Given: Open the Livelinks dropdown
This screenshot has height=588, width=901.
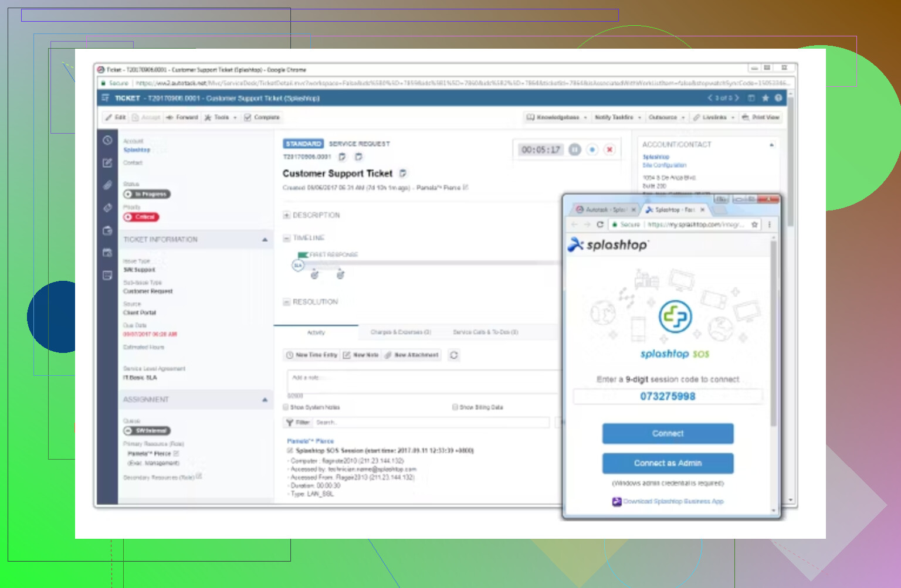Looking at the screenshot, I should pyautogui.click(x=714, y=117).
